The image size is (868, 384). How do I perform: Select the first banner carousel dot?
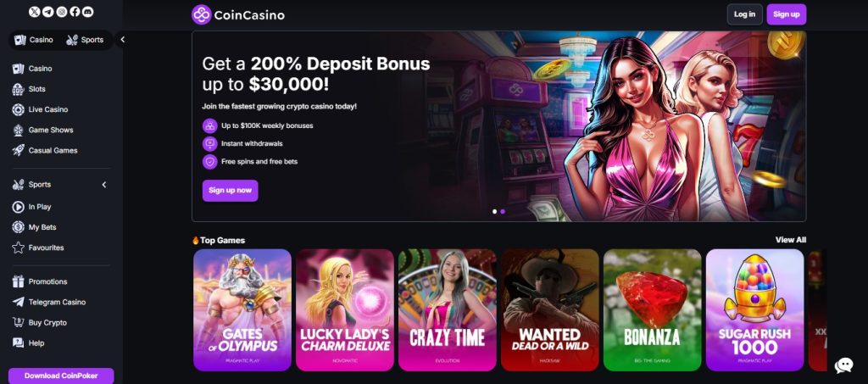tap(494, 211)
